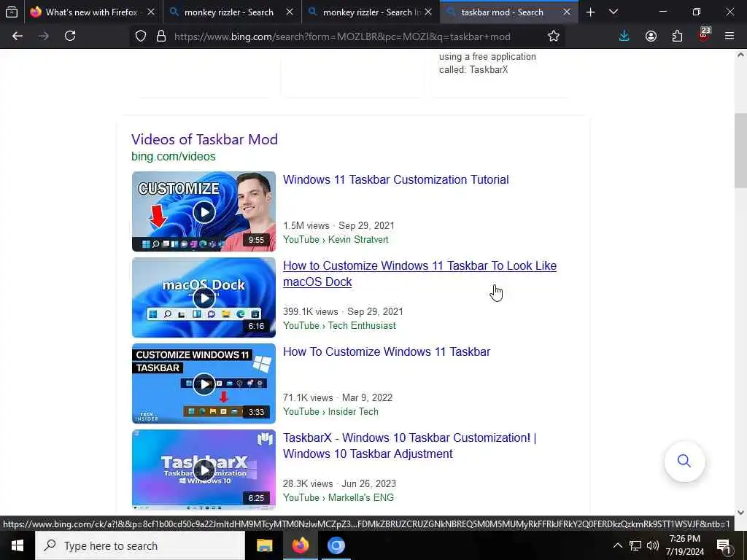
Task: Click the blue circular app on the taskbar
Action: click(336, 545)
